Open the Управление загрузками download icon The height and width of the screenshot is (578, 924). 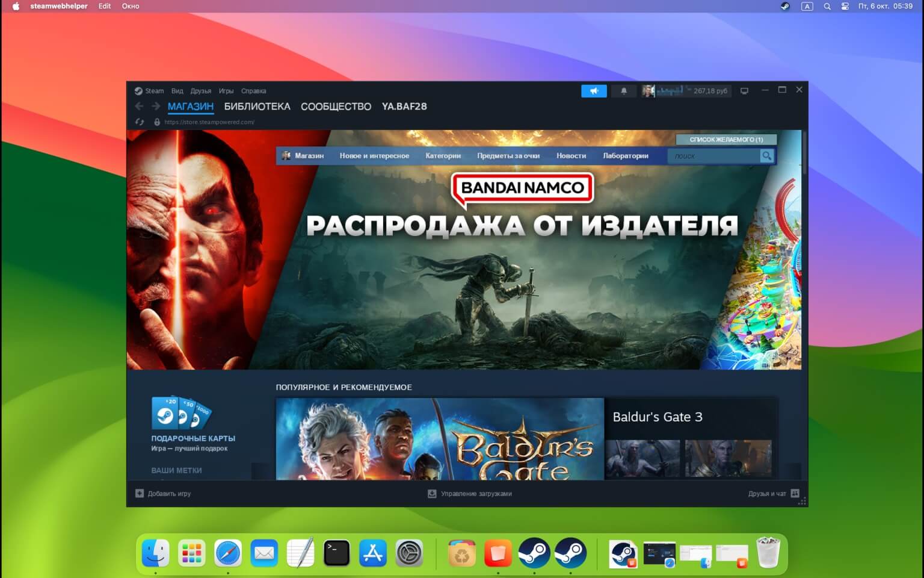[x=432, y=494]
